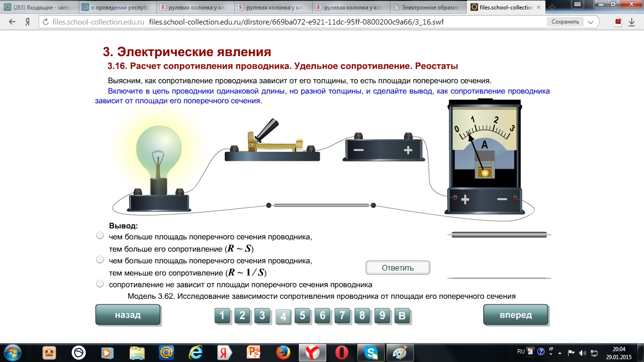Viewport: 644px width, 362px height.
Task: Click the "назад" button
Action: coord(128,315)
